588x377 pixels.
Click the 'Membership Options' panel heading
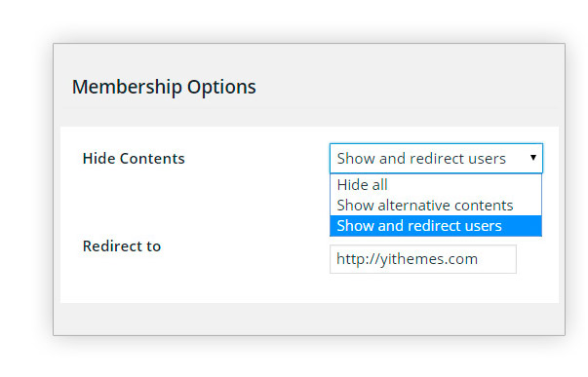point(164,87)
